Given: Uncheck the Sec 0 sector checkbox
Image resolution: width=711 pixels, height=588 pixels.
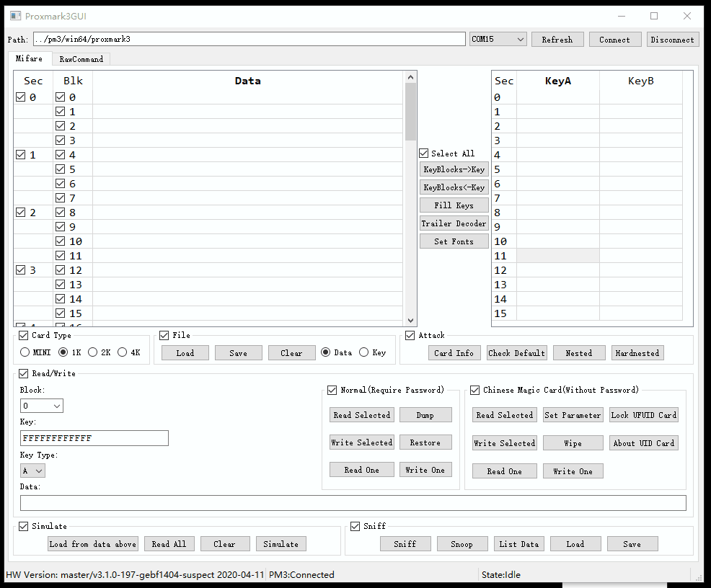Looking at the screenshot, I should [x=20, y=97].
